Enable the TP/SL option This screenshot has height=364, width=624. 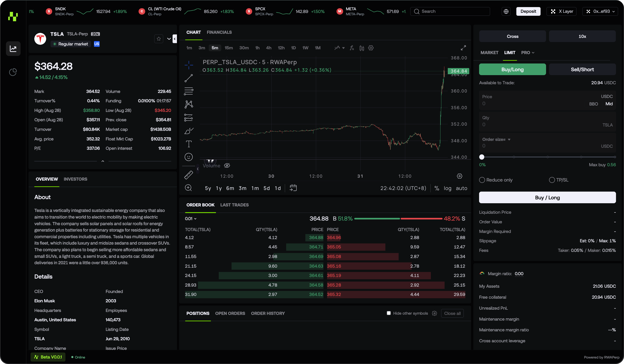(x=552, y=180)
